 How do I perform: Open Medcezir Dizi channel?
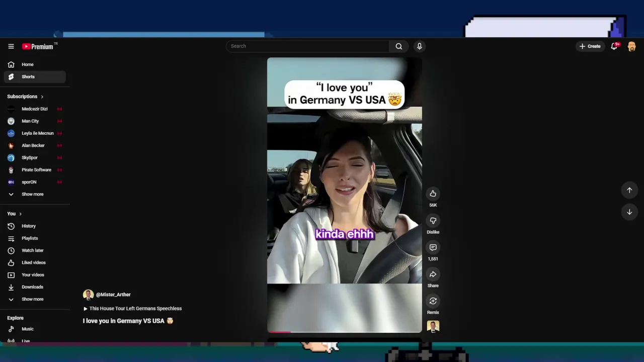pyautogui.click(x=35, y=109)
